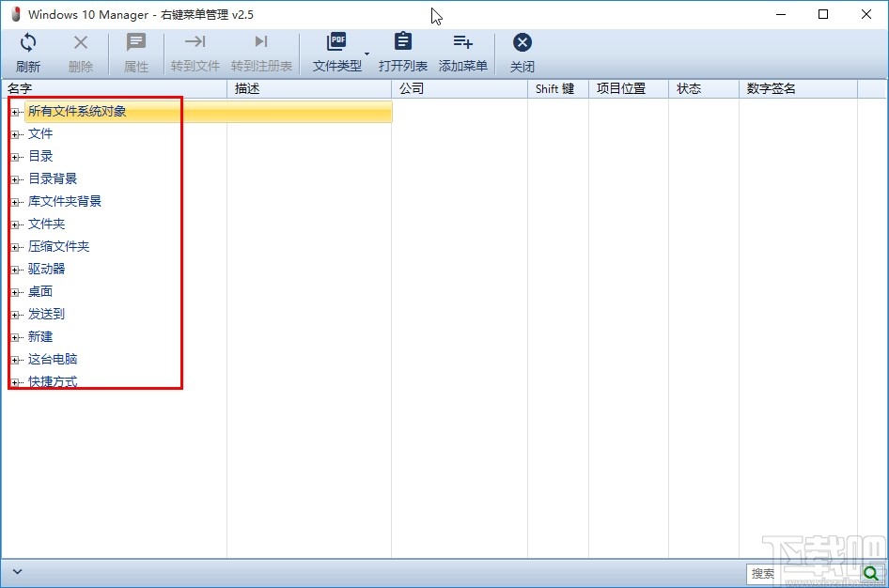Expand the 驱动器 tree node
The image size is (889, 588).
15,269
